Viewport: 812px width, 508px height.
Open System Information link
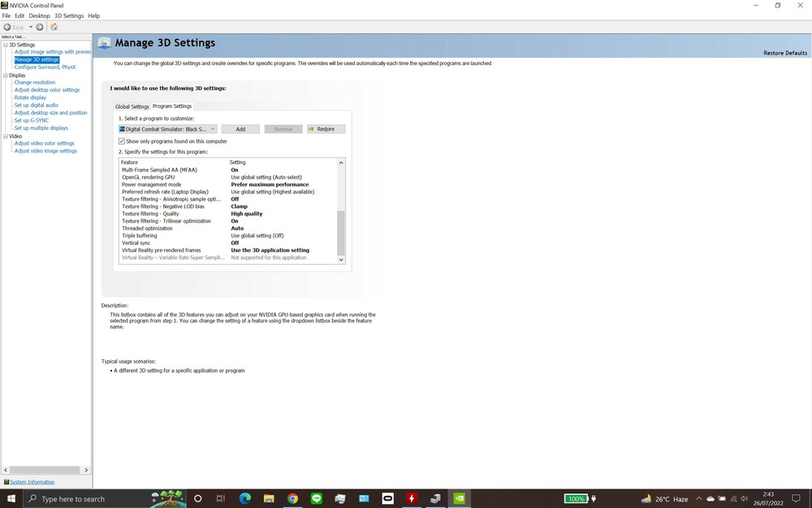click(32, 482)
